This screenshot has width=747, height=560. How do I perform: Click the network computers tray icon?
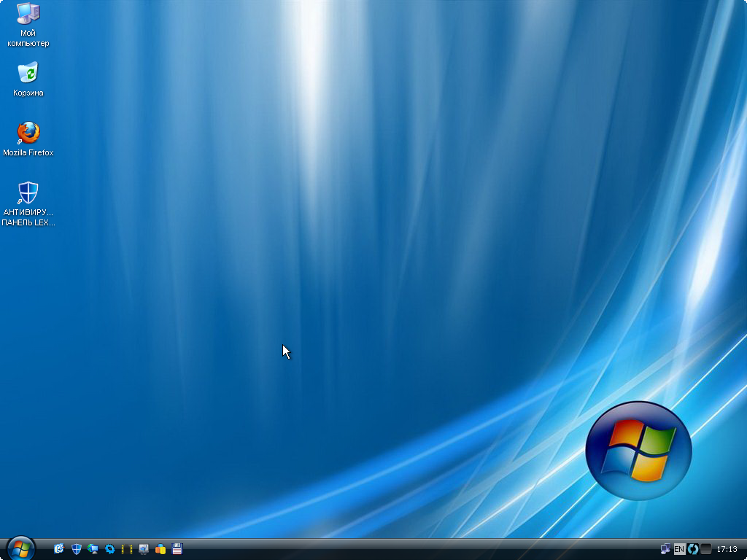(665, 549)
